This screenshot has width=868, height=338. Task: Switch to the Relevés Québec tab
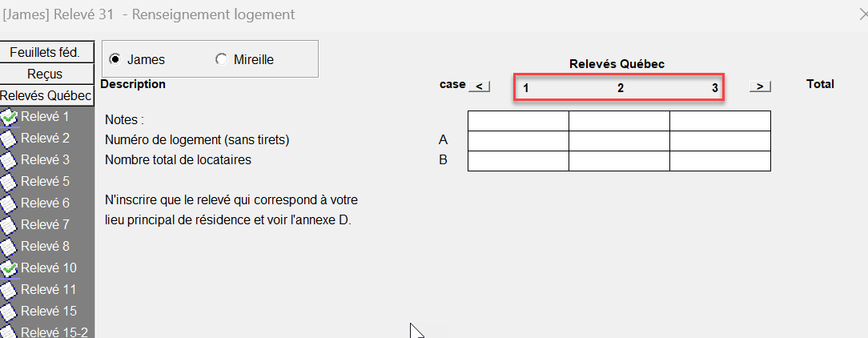tap(46, 95)
